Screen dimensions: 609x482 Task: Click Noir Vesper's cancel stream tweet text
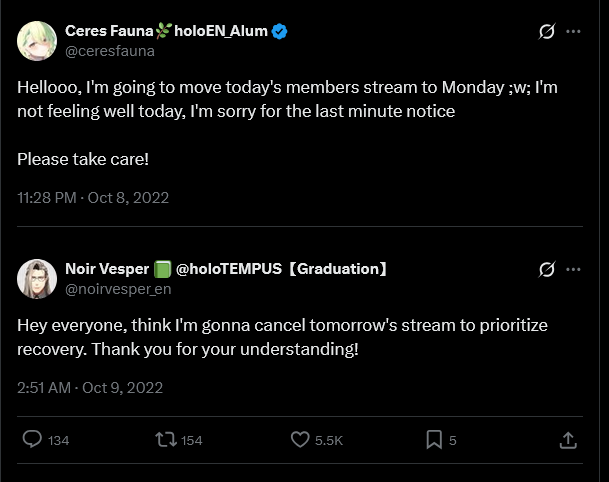click(x=282, y=337)
